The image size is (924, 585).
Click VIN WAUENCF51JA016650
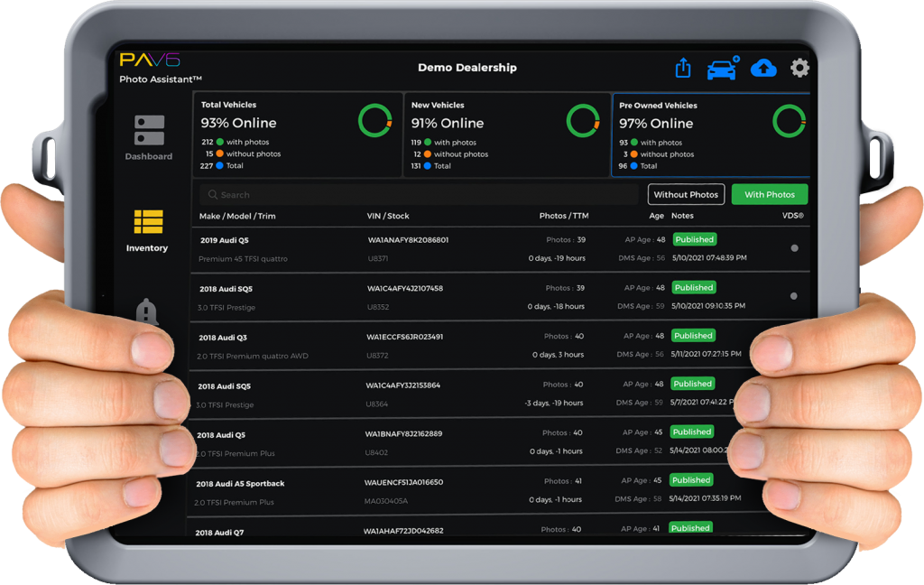[403, 482]
